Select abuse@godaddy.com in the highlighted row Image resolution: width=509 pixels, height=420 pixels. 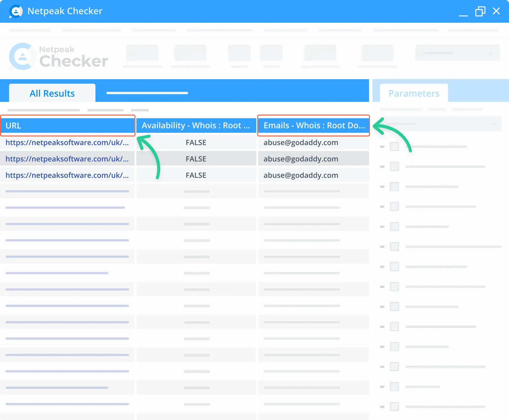pos(301,159)
